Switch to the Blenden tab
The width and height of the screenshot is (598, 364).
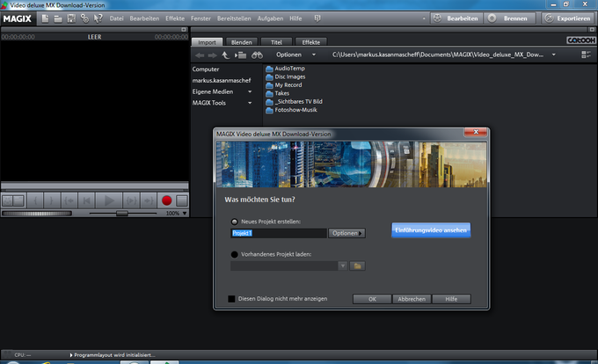242,42
